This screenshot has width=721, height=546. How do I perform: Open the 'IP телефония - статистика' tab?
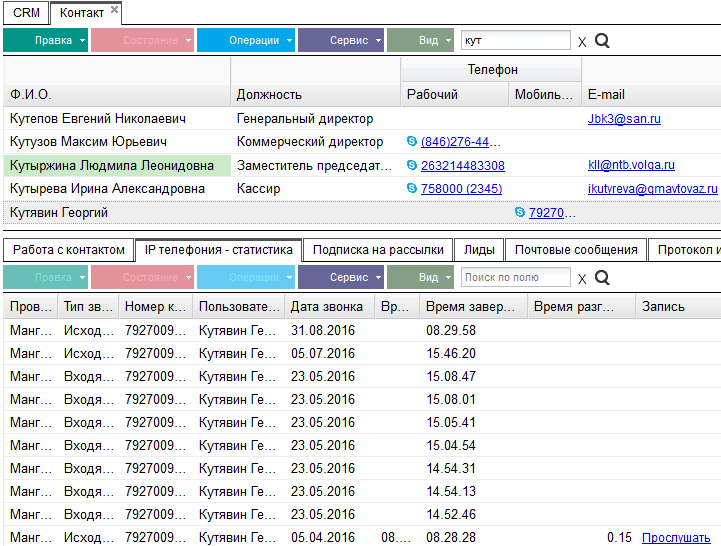click(218, 250)
